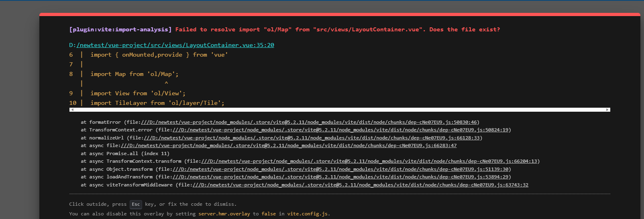This screenshot has height=219, width=644.
Task: Click the import Map from 'ol/Map' code line
Action: pos(135,74)
